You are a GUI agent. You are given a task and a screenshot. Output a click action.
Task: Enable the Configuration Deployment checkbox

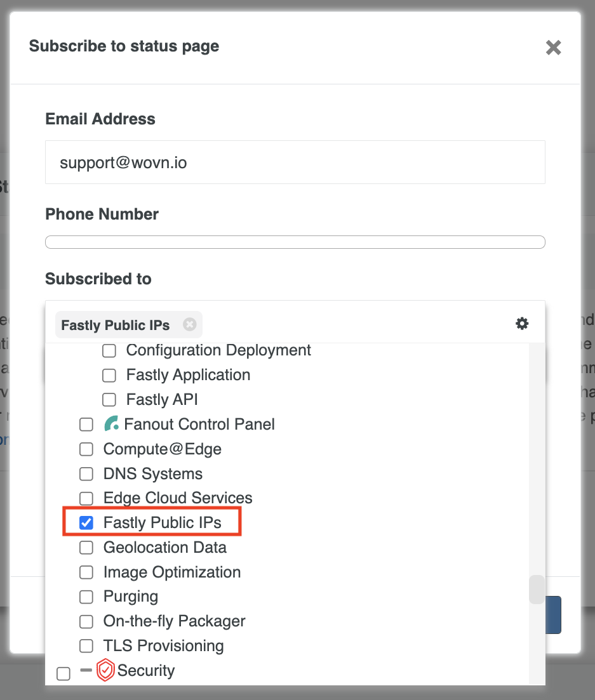pos(109,350)
